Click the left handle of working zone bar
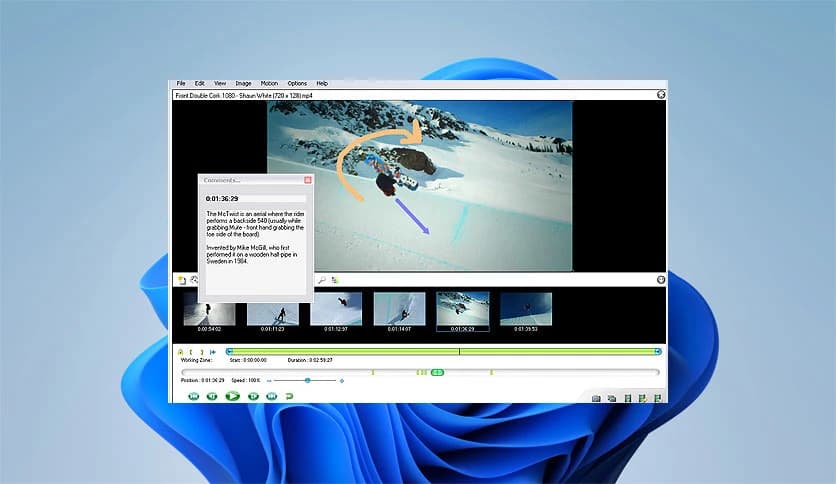 click(229, 352)
